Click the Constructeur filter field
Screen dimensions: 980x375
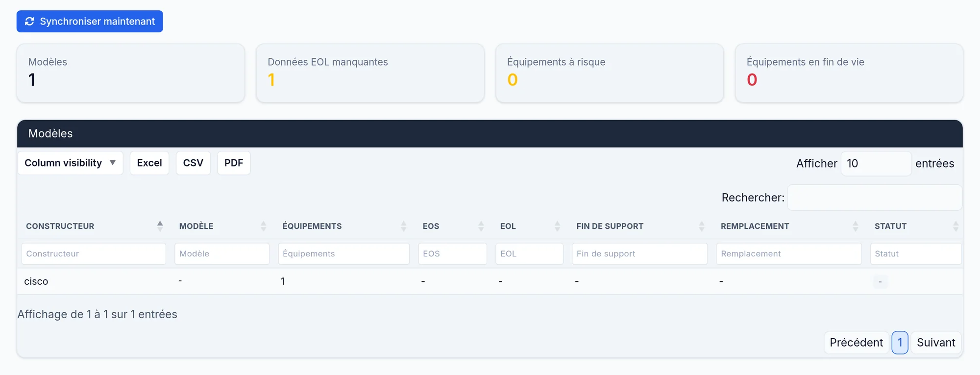[x=94, y=254]
